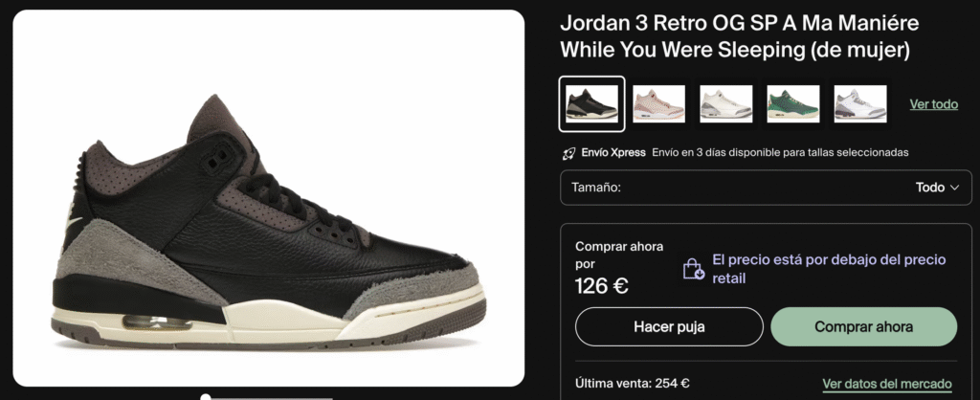Select the black colorway thumbnail

click(x=591, y=103)
